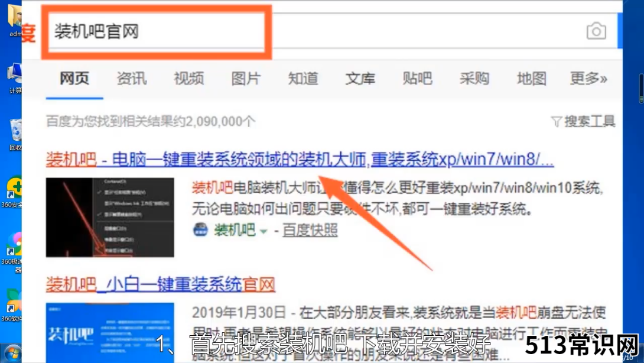Click the first result's dark thumbnail
This screenshot has width=644, height=363.
[x=110, y=218]
